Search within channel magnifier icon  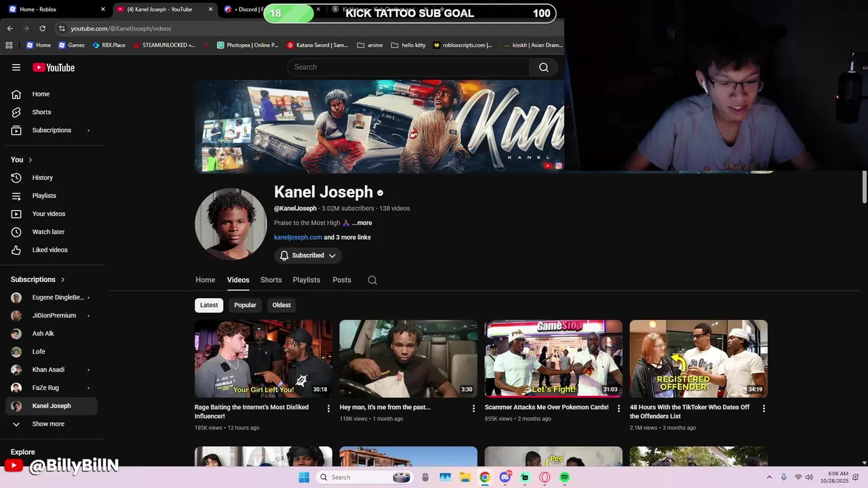pos(372,280)
